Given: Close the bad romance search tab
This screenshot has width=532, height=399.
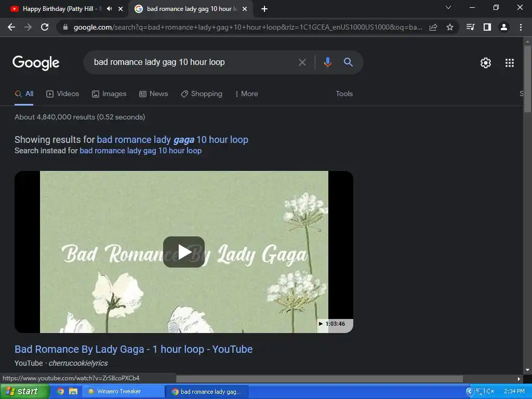Looking at the screenshot, I should tap(245, 9).
